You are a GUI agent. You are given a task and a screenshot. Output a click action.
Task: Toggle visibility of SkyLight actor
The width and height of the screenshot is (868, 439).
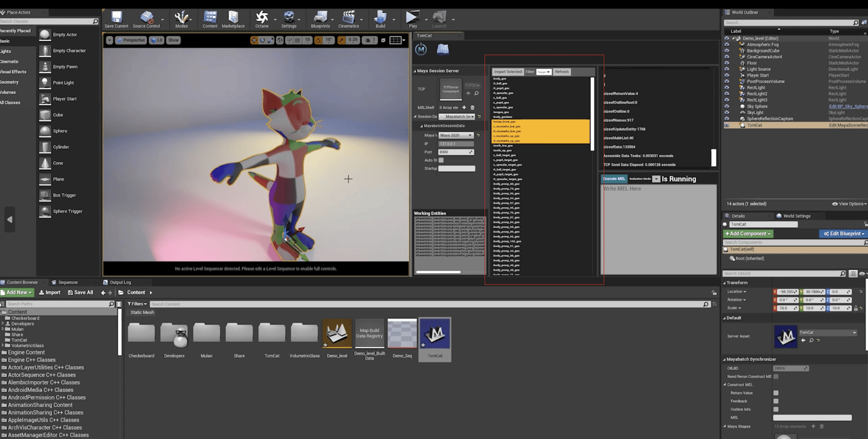coord(726,112)
